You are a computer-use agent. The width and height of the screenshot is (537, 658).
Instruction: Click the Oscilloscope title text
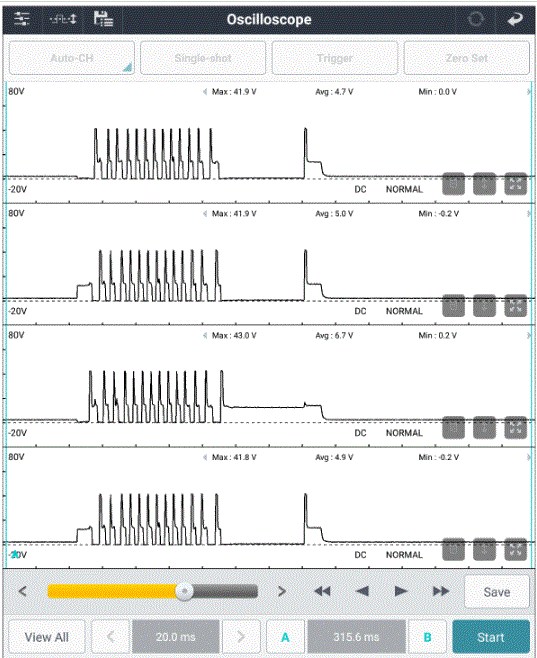(x=269, y=19)
